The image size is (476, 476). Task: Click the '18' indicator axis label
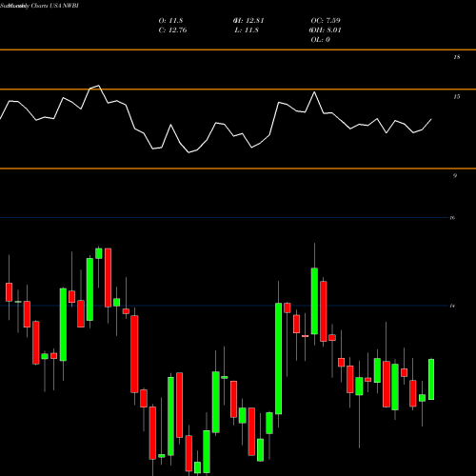[457, 57]
